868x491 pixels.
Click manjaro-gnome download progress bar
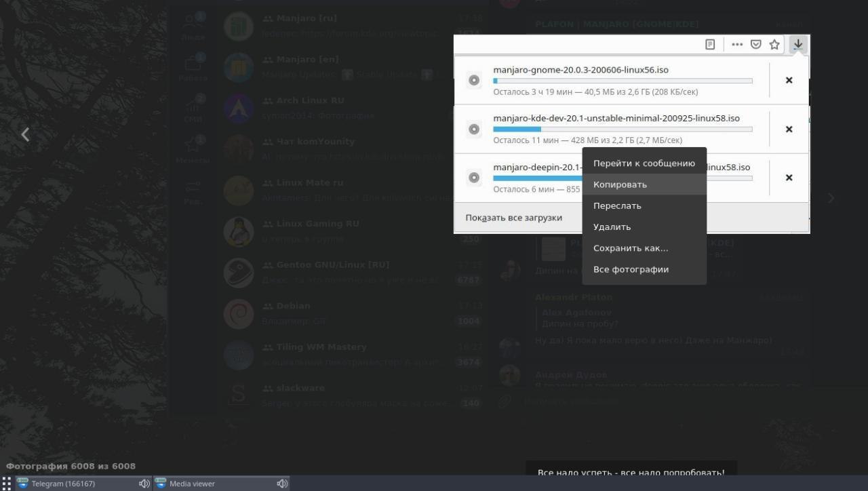(623, 81)
